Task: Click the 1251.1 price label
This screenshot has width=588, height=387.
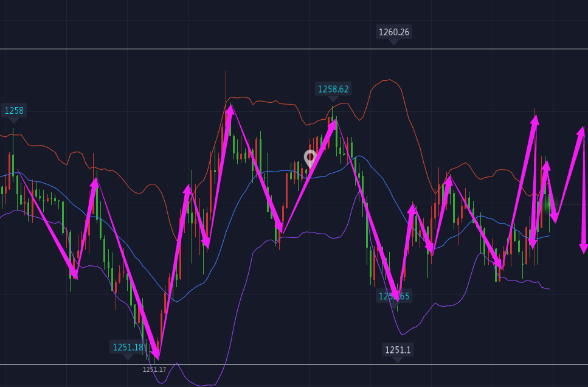Action: click(398, 350)
